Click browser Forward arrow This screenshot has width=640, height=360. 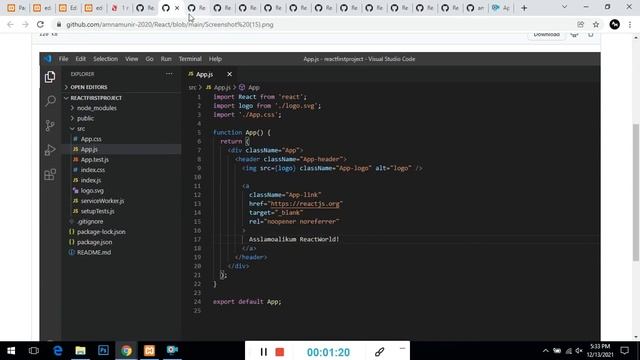25,24
